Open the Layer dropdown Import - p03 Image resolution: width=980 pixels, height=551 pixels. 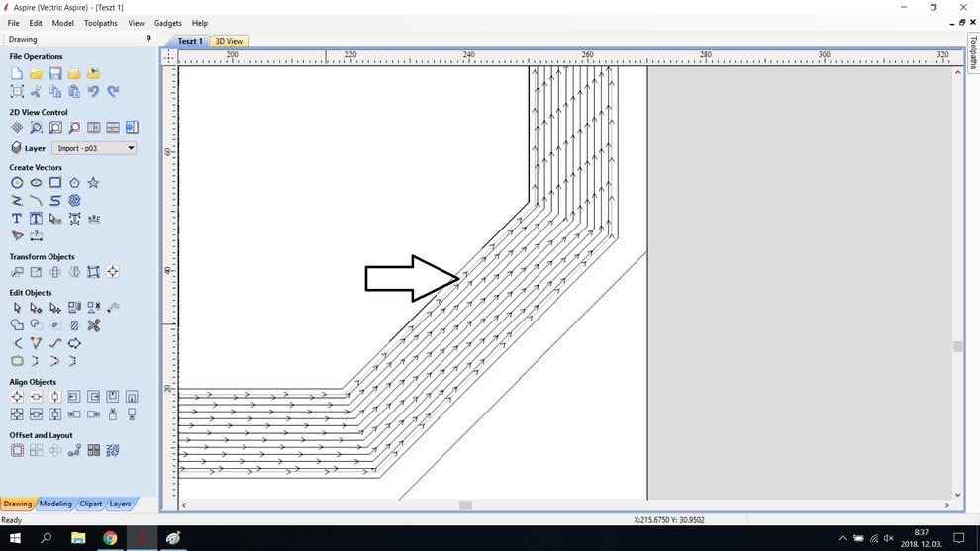click(x=95, y=148)
